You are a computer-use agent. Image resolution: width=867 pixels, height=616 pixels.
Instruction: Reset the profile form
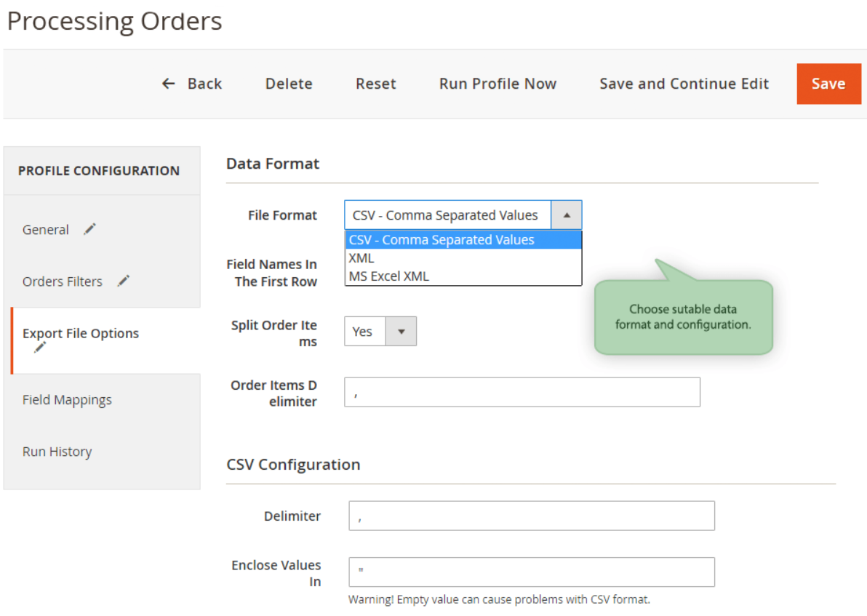tap(375, 84)
